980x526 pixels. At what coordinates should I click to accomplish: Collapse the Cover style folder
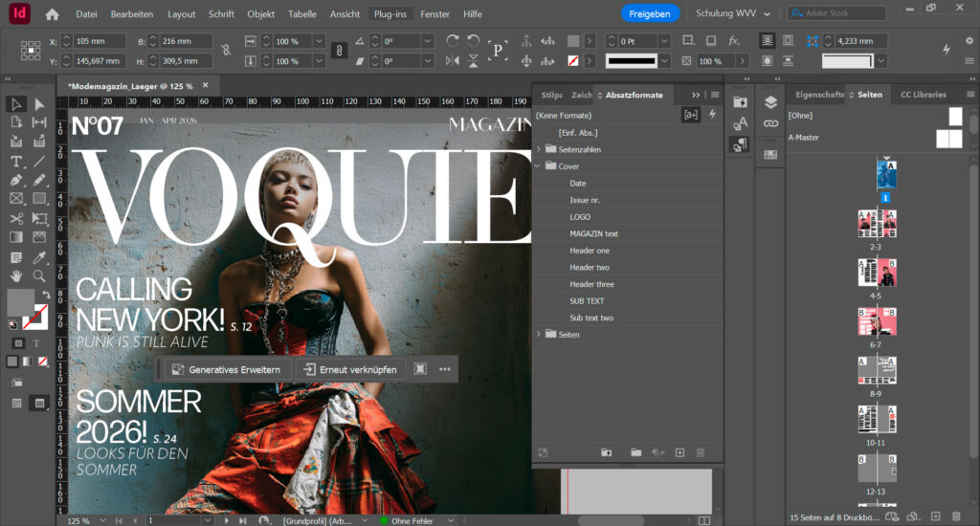point(539,166)
